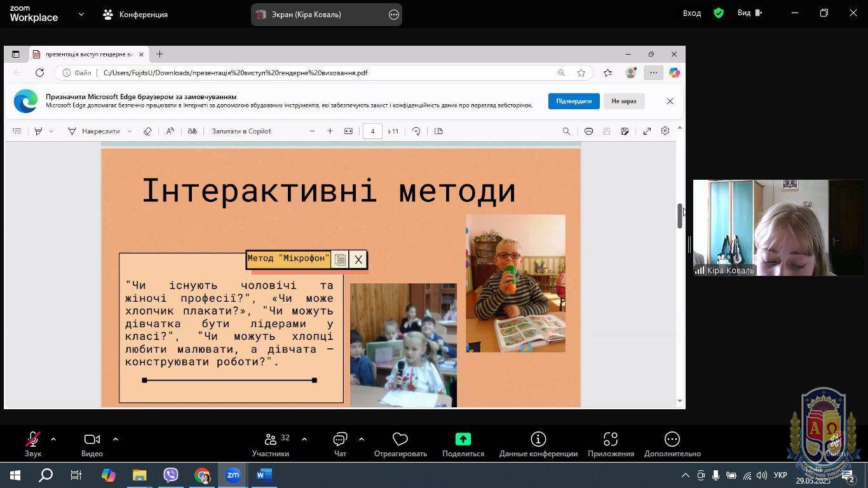
Task: Click the translate document icon
Action: [x=192, y=131]
